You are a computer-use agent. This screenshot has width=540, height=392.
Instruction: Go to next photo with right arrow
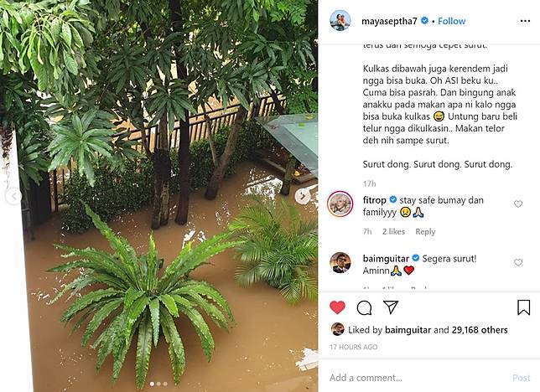pyautogui.click(x=303, y=197)
